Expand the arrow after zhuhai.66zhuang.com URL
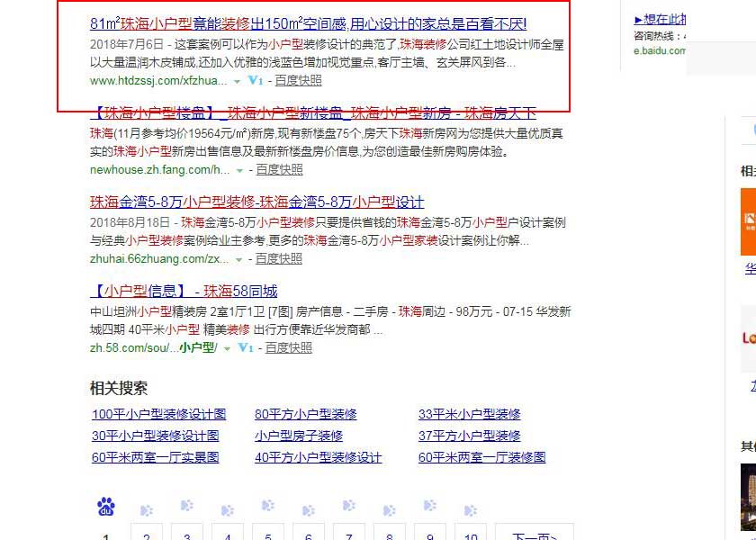The image size is (756, 540). point(238,260)
